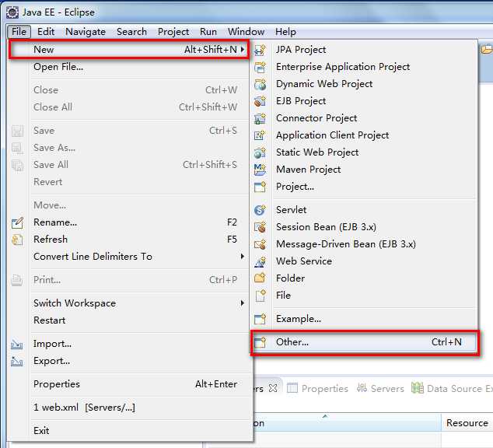Click the Message-Driven Bean icon

pyautogui.click(x=260, y=244)
